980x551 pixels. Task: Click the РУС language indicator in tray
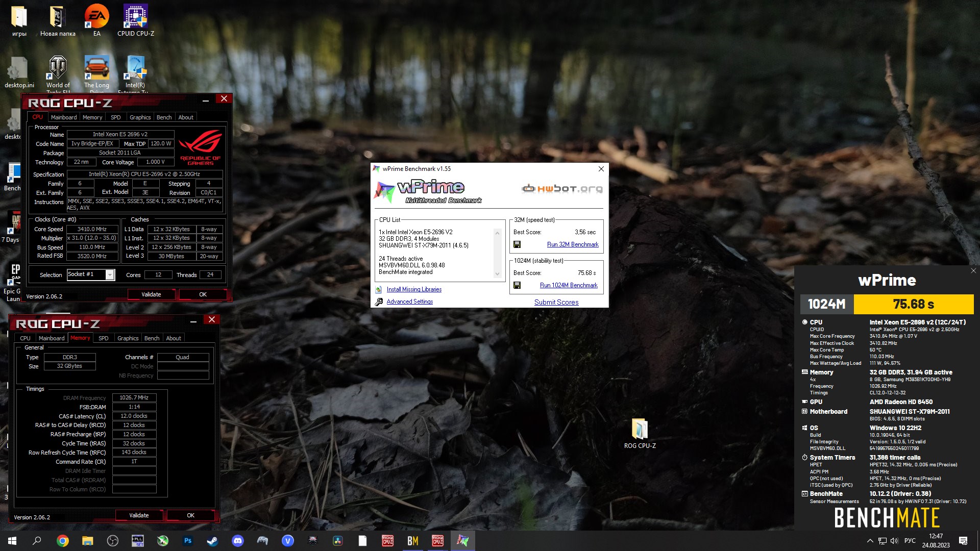point(910,541)
